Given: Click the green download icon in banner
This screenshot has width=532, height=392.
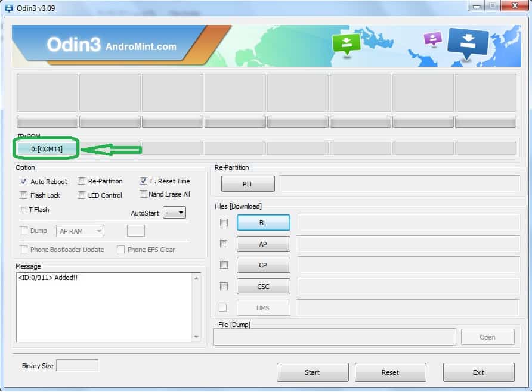Looking at the screenshot, I should [x=346, y=45].
